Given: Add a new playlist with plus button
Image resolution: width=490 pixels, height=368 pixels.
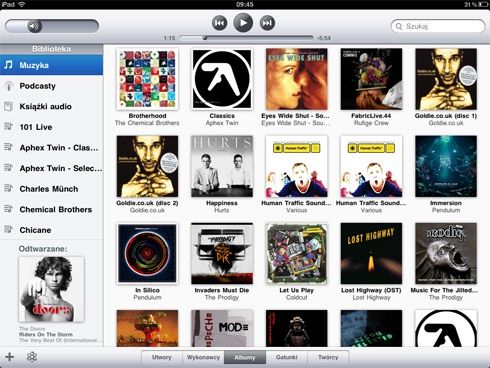Looking at the screenshot, I should (x=10, y=357).
